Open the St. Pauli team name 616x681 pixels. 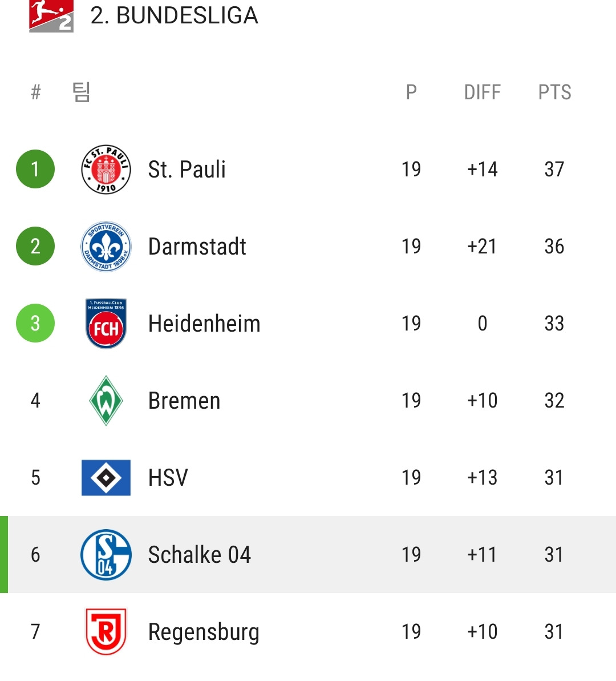tap(187, 170)
